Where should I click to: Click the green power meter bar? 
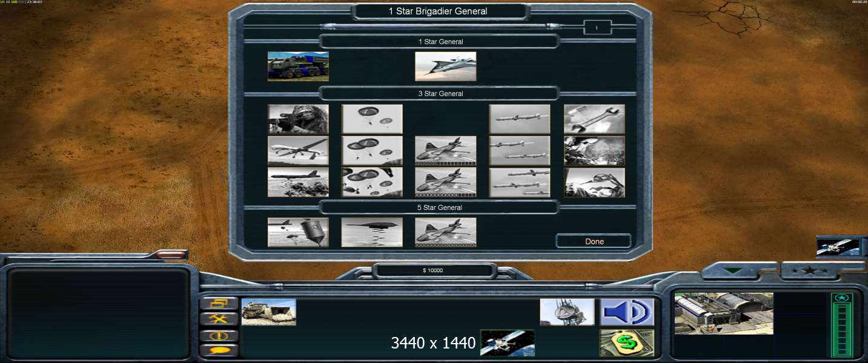(x=841, y=324)
